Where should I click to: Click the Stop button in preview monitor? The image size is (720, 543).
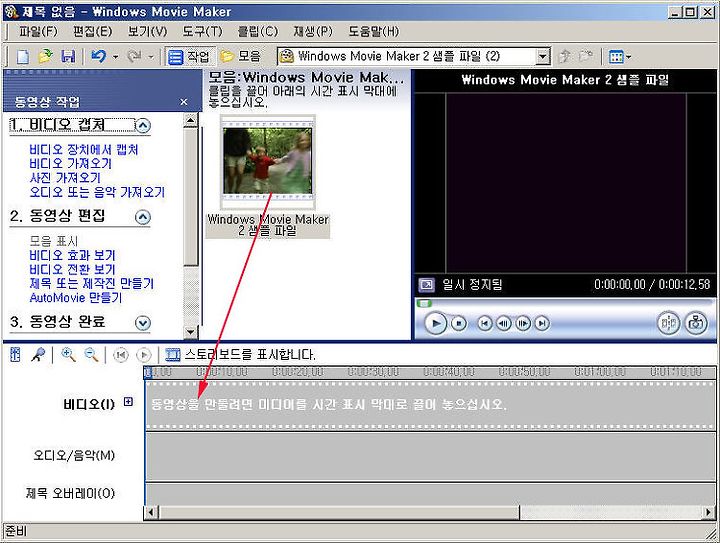[x=458, y=324]
